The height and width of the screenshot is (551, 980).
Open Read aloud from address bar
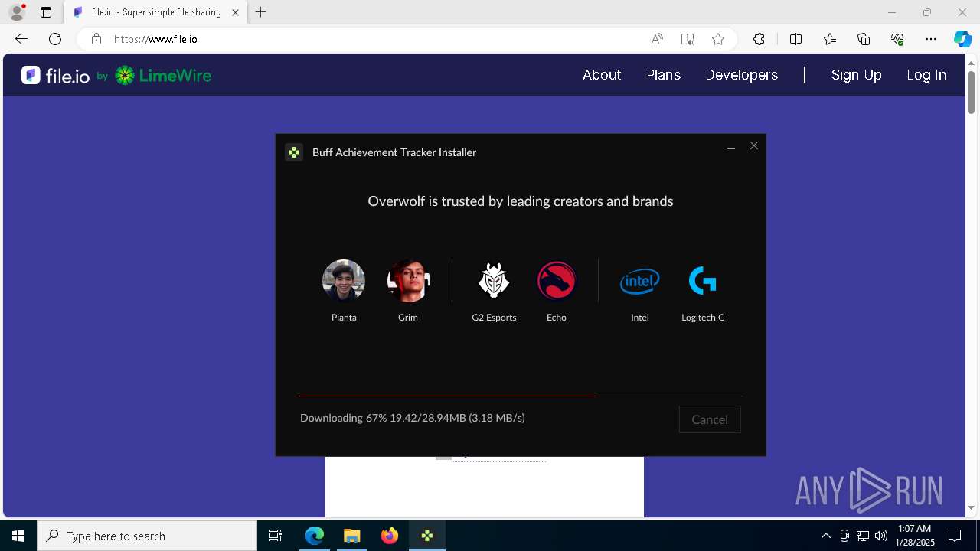[x=657, y=39]
